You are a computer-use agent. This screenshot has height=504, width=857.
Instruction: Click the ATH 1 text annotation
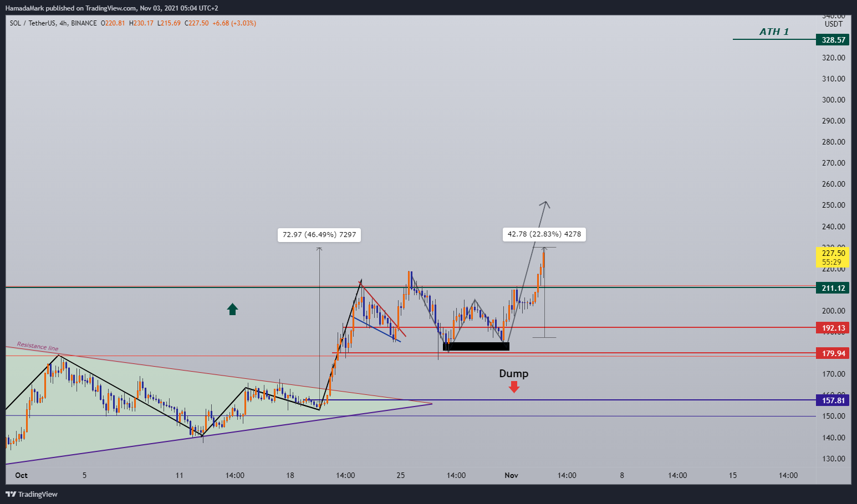click(x=774, y=32)
